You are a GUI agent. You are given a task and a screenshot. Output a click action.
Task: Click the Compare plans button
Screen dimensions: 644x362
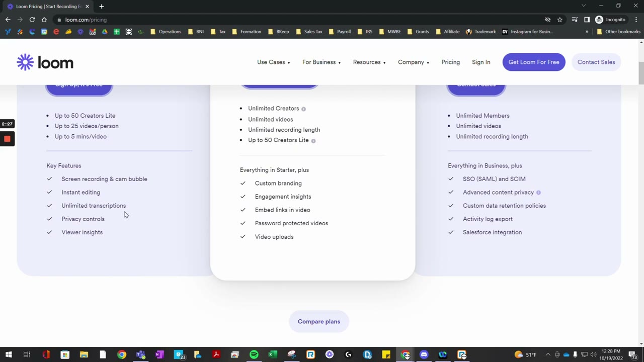[x=319, y=322]
